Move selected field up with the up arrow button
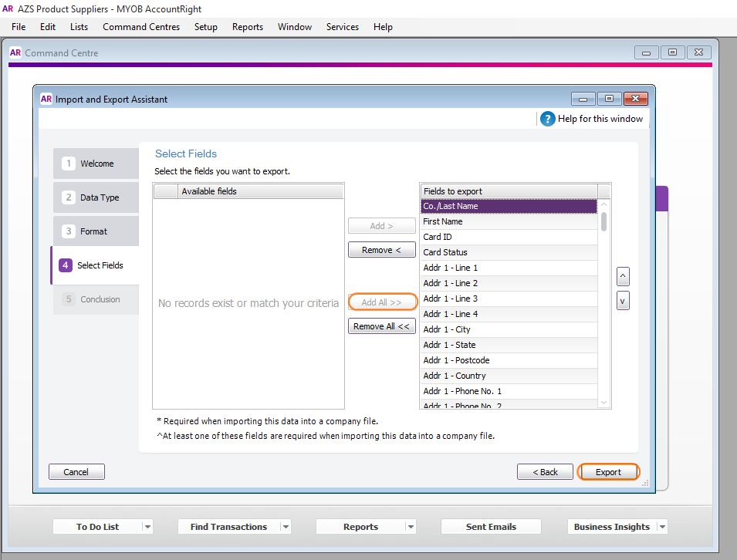Viewport: 737px width, 560px height. pyautogui.click(x=623, y=276)
